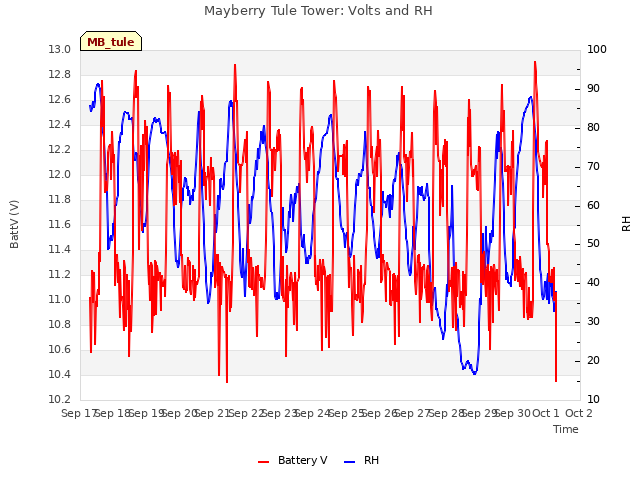Screen dimensions: 640x480
Task: Click the 10 tick on RH axis
Action: [x=593, y=400]
